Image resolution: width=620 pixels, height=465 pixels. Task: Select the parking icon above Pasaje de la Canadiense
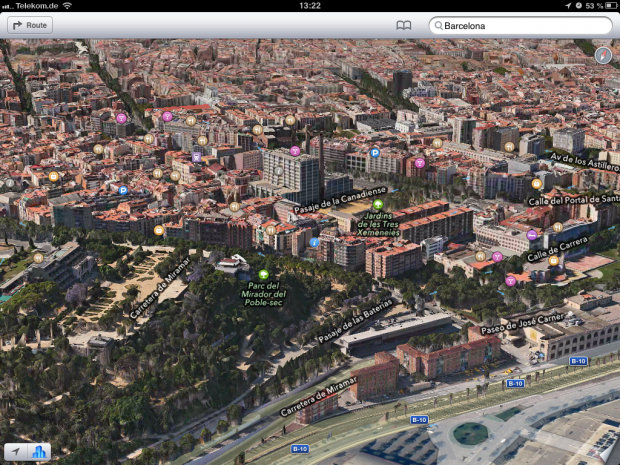(375, 153)
